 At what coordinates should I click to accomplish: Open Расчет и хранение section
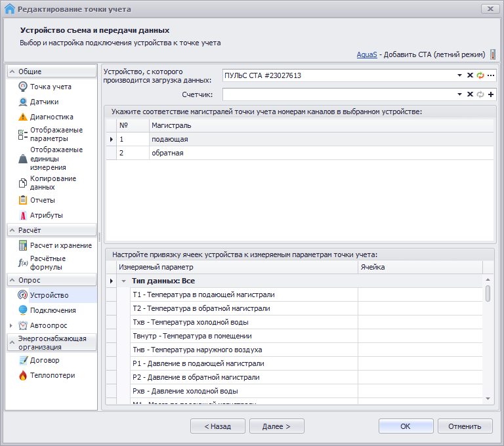(x=61, y=245)
